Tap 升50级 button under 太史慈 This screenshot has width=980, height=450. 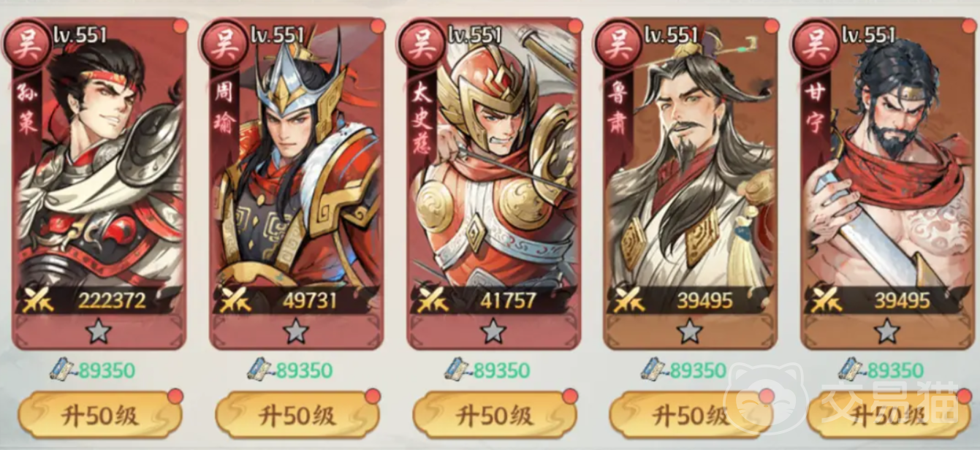[494, 416]
